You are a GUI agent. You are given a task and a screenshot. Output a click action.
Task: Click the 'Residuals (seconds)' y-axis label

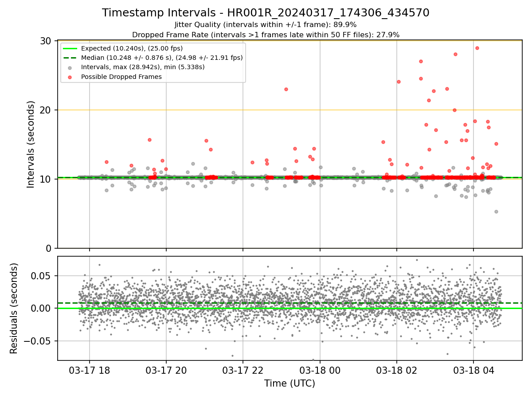[14, 308]
